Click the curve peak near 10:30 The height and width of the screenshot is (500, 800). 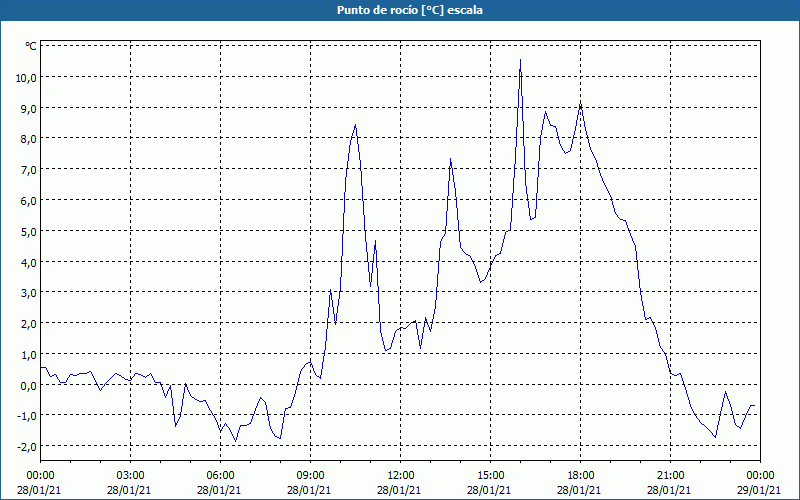point(356,125)
